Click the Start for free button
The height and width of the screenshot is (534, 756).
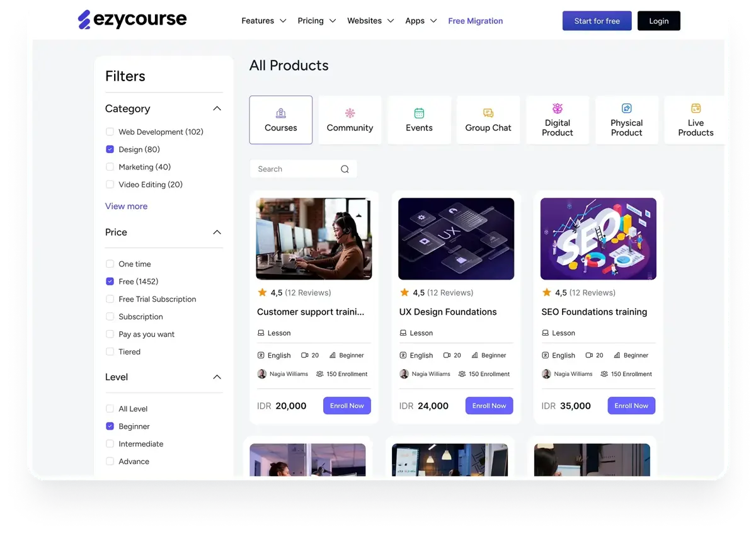pos(597,21)
